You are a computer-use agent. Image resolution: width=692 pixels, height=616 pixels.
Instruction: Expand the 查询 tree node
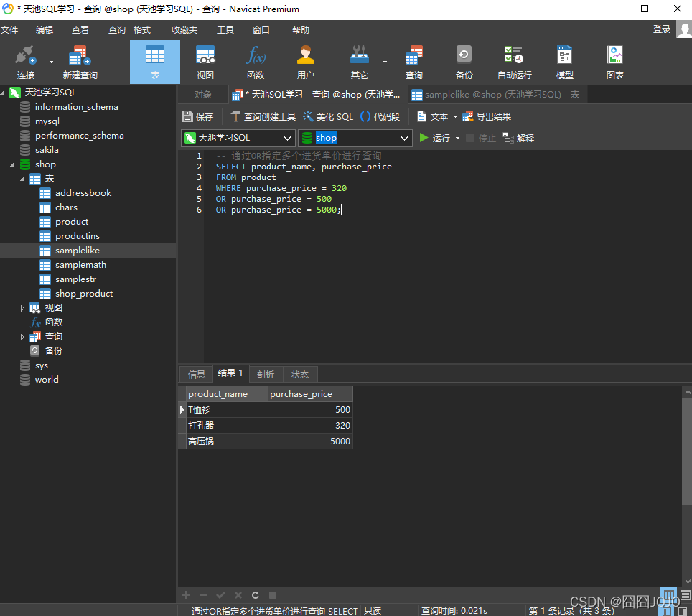(x=22, y=337)
